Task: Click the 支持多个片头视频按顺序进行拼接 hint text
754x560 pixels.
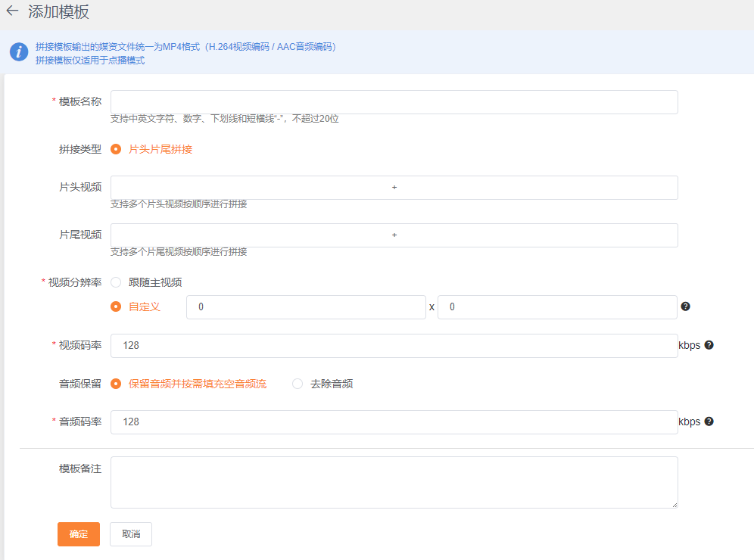Action: coord(179,204)
